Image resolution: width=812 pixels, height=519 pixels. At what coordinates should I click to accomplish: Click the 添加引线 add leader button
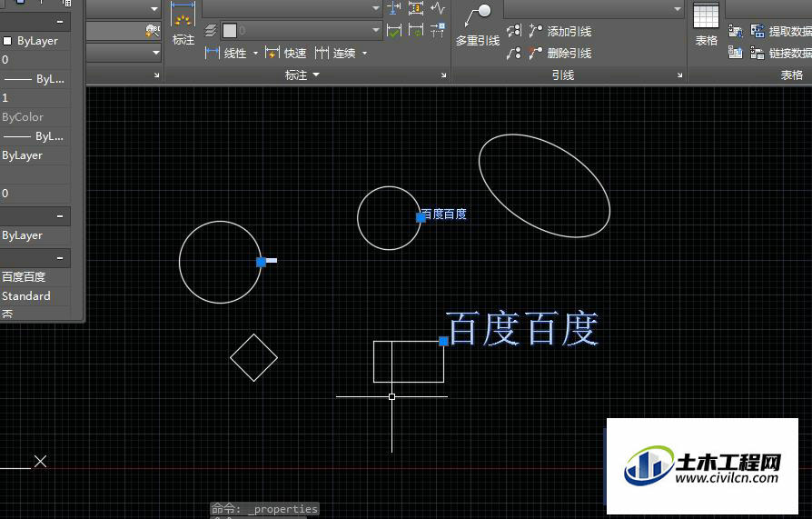click(x=560, y=31)
